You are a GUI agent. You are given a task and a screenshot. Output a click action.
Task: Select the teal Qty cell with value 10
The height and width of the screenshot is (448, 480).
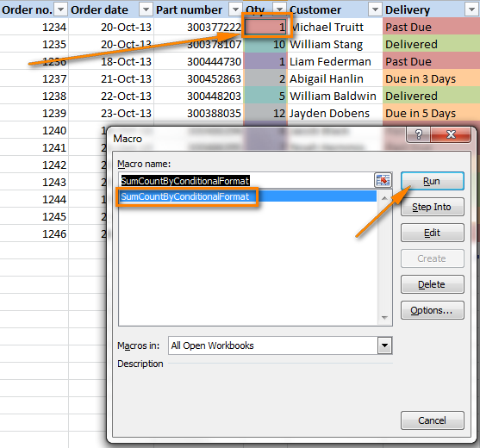pyautogui.click(x=265, y=45)
